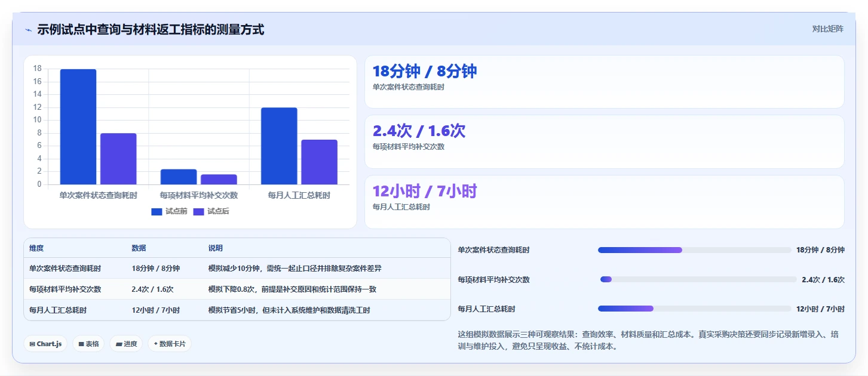Screen dimensions: 868x376
Task: Click the panel title 示例试点中查询与材料返工指标的测量方式
Action: (151, 29)
